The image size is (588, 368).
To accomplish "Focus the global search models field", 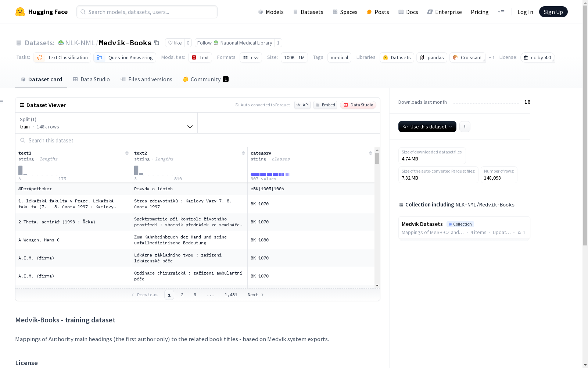I will coord(147,12).
